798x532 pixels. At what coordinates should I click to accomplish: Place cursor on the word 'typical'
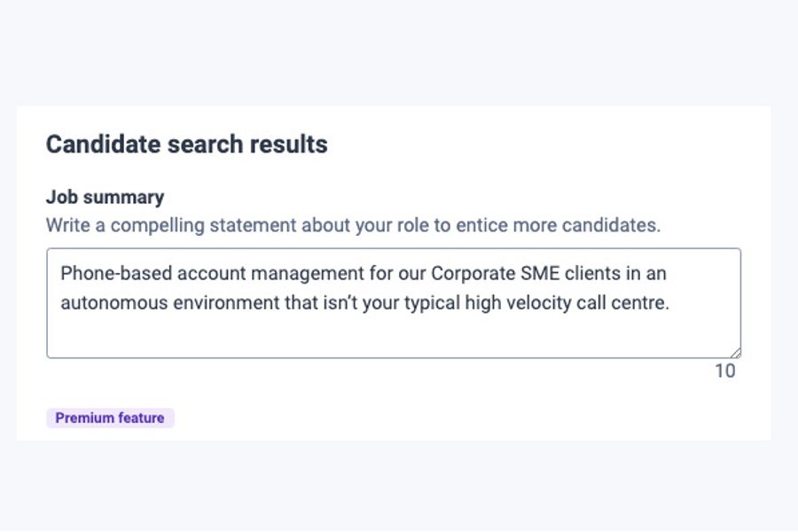[x=433, y=302]
